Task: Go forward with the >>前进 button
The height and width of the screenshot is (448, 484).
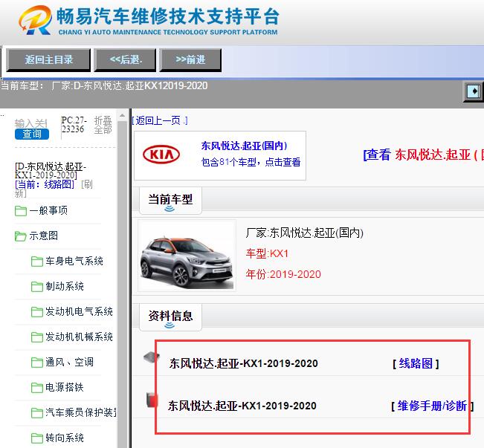Action: [x=190, y=60]
